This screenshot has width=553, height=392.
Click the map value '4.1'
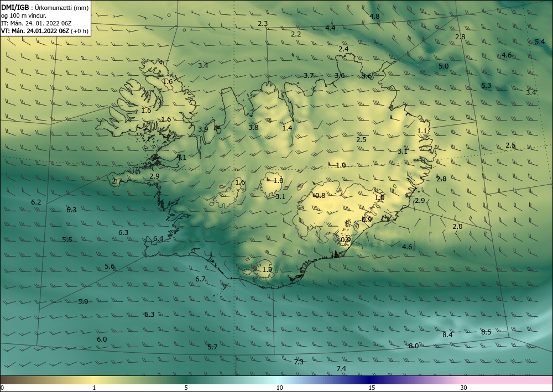pyautogui.click(x=181, y=157)
